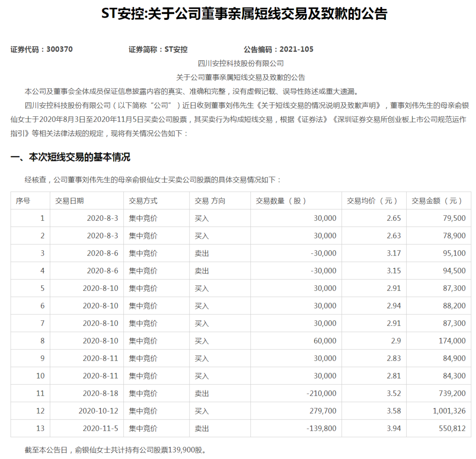Click the main title 'ST安控:关于公司董事亲属短线交易及致歉的公告'

click(x=244, y=14)
